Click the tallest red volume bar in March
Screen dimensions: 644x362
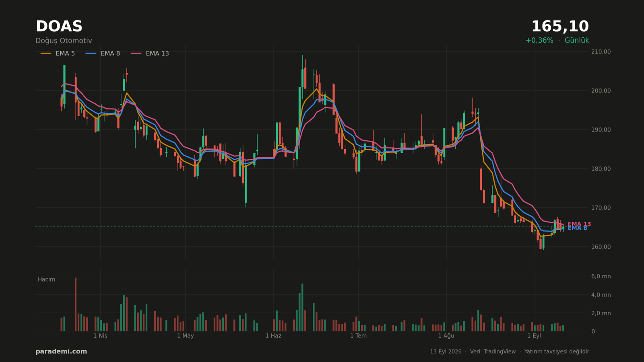pyautogui.click(x=75, y=304)
